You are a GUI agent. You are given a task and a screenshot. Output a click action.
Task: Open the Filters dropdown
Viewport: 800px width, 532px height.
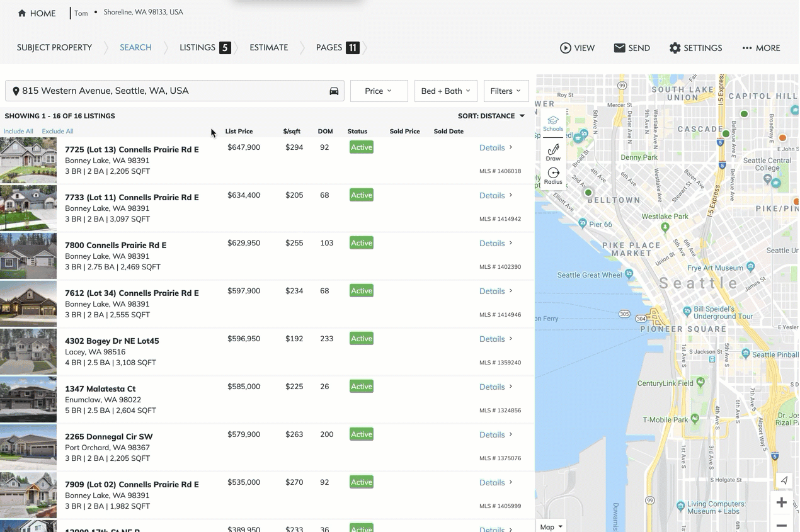pos(506,91)
